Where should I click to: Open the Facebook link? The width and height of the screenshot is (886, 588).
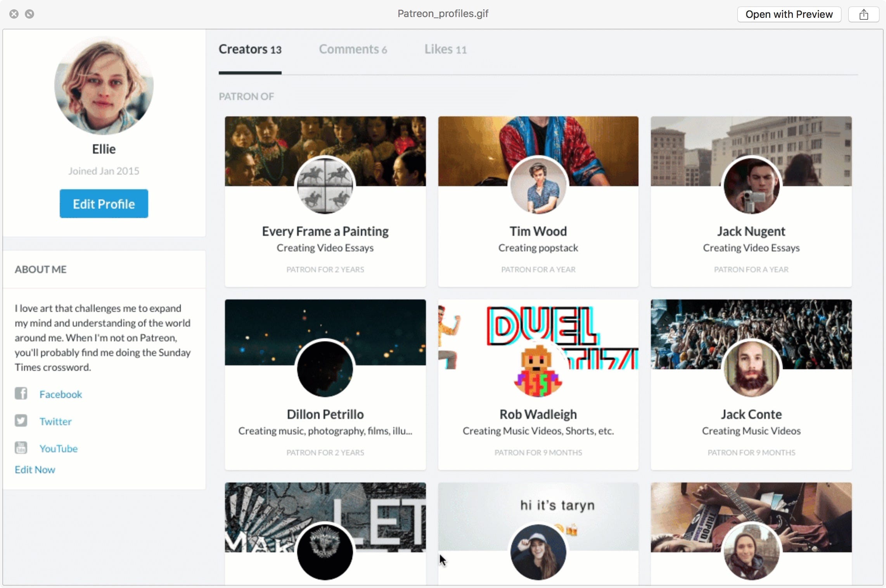[x=61, y=394]
